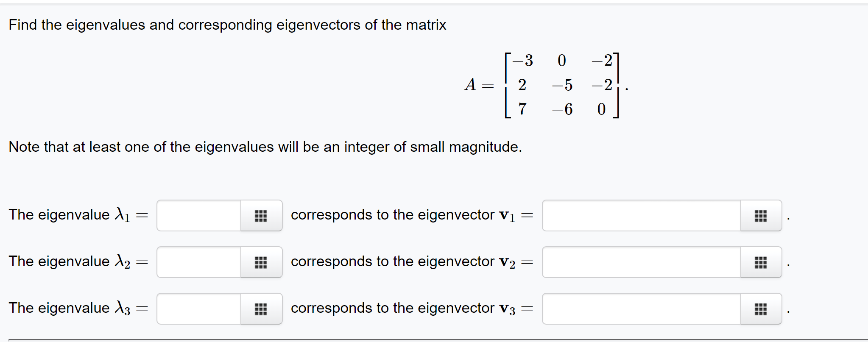The height and width of the screenshot is (342, 868).
Task: Focus the eigenvalue λ2 answer box
Action: click(199, 262)
